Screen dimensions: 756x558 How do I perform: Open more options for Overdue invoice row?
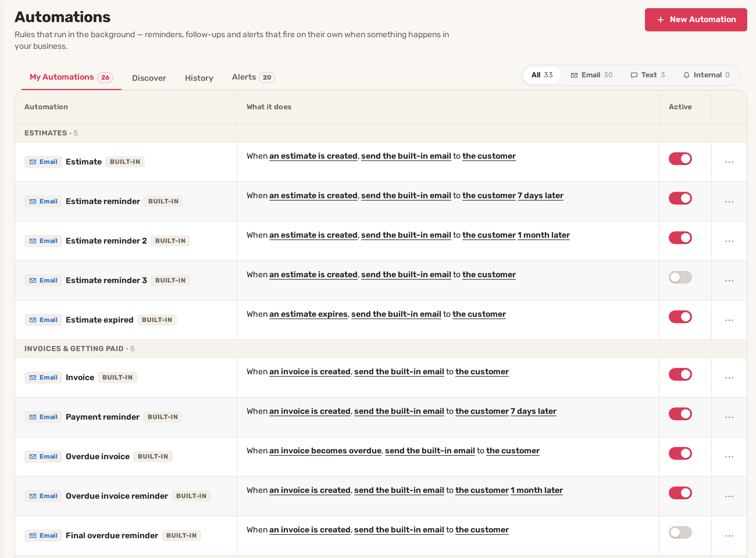tap(729, 457)
